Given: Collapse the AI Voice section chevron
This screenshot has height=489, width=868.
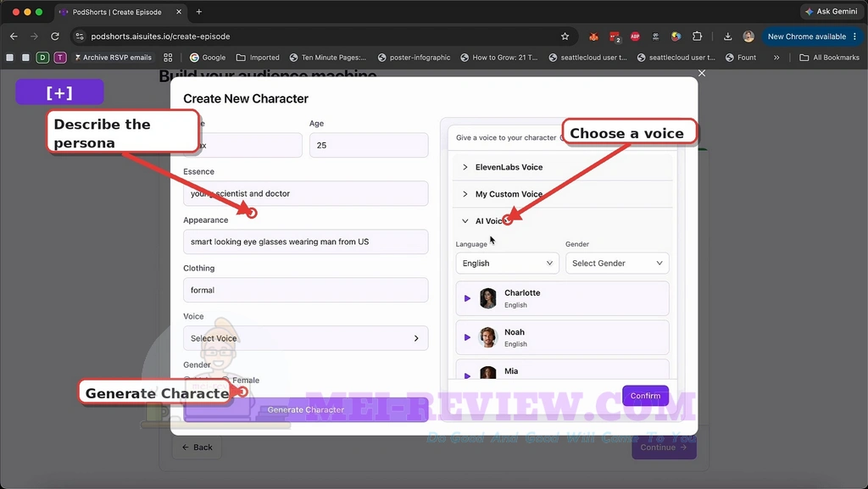Looking at the screenshot, I should (x=465, y=220).
